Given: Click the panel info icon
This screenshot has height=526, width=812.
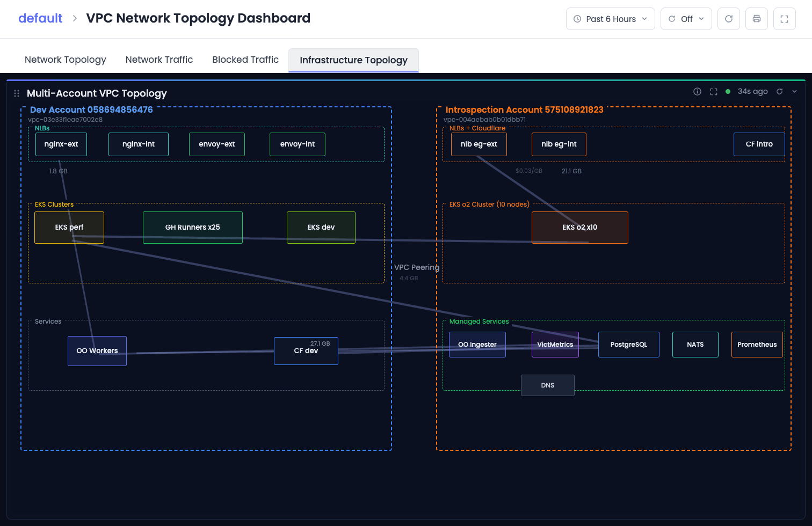Looking at the screenshot, I should pyautogui.click(x=697, y=92).
